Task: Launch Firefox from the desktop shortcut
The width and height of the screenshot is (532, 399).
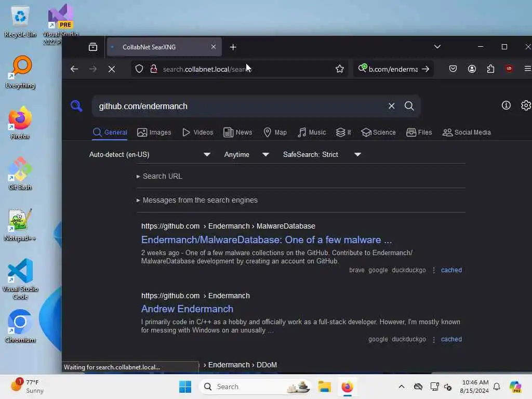Action: (x=20, y=123)
